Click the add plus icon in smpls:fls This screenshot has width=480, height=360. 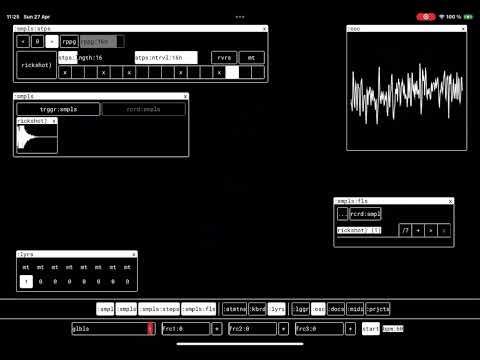(x=418, y=230)
